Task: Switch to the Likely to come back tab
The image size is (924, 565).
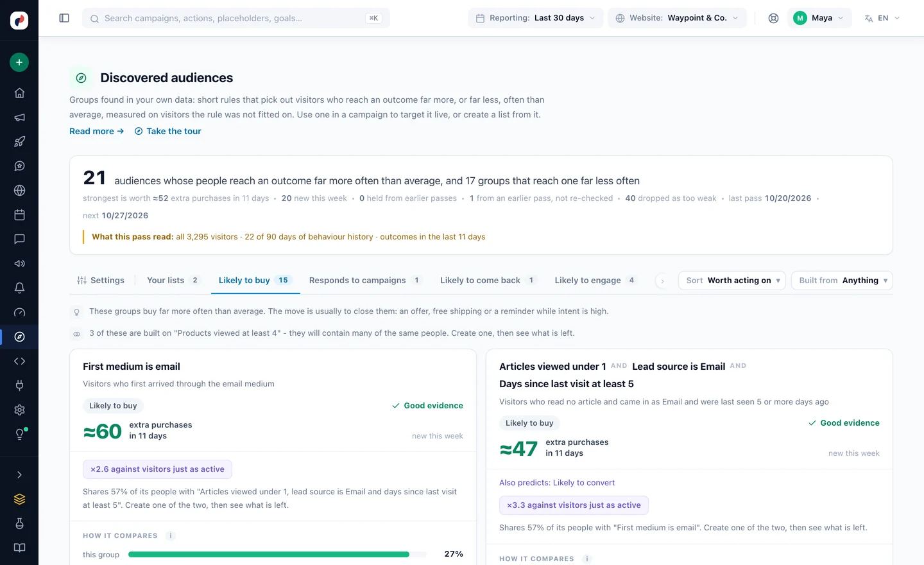Action: click(x=488, y=281)
